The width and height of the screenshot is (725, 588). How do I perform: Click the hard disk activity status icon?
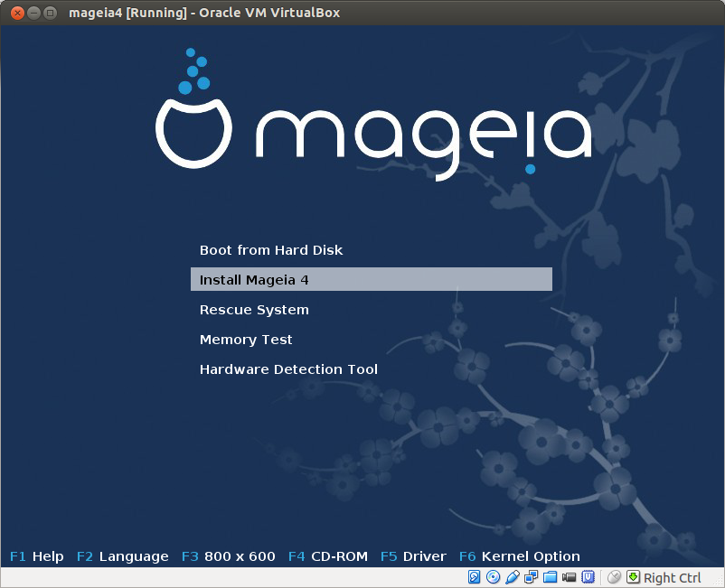(475, 577)
